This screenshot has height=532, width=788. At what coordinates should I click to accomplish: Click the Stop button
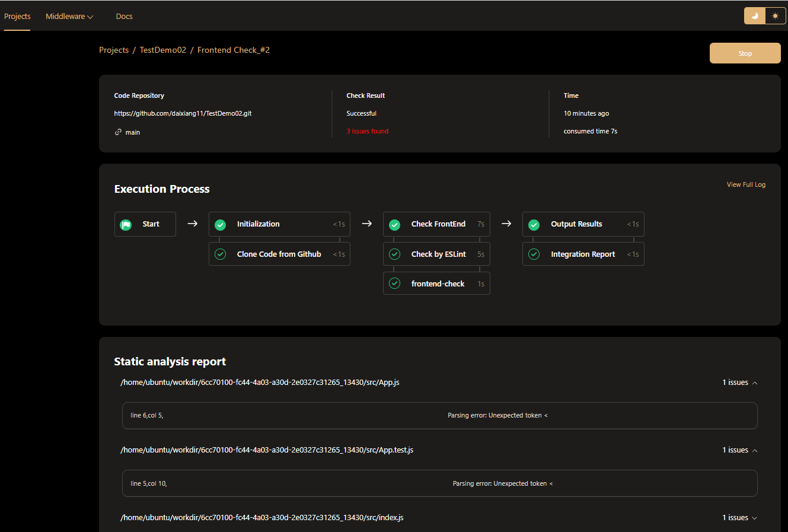[745, 53]
